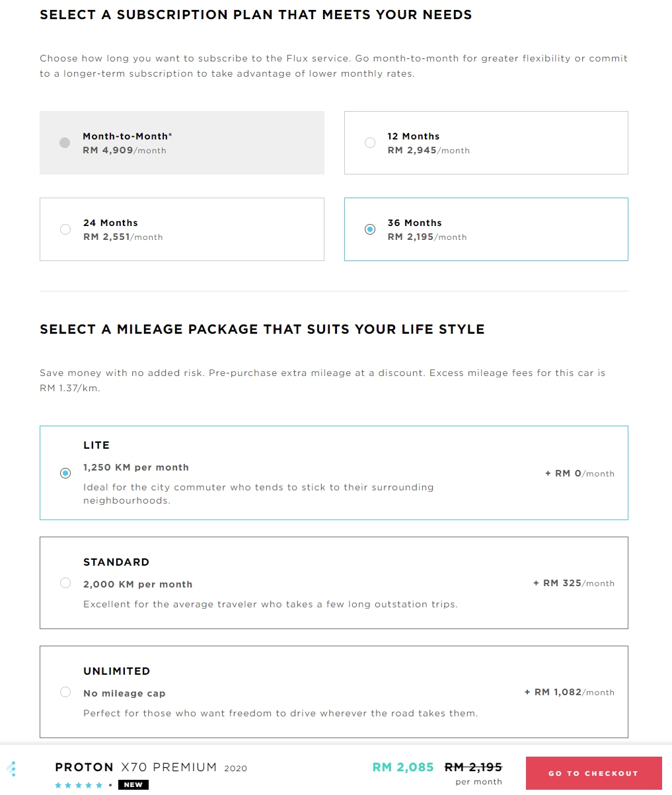This screenshot has width=672, height=795.
Task: Click the five-star rating under Proton
Action: pyautogui.click(x=79, y=785)
